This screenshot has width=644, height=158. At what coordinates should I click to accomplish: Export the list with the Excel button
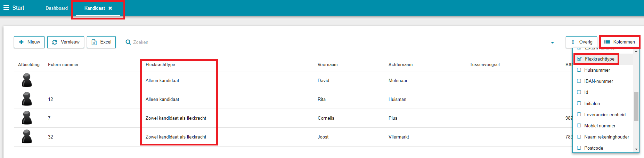(x=101, y=42)
